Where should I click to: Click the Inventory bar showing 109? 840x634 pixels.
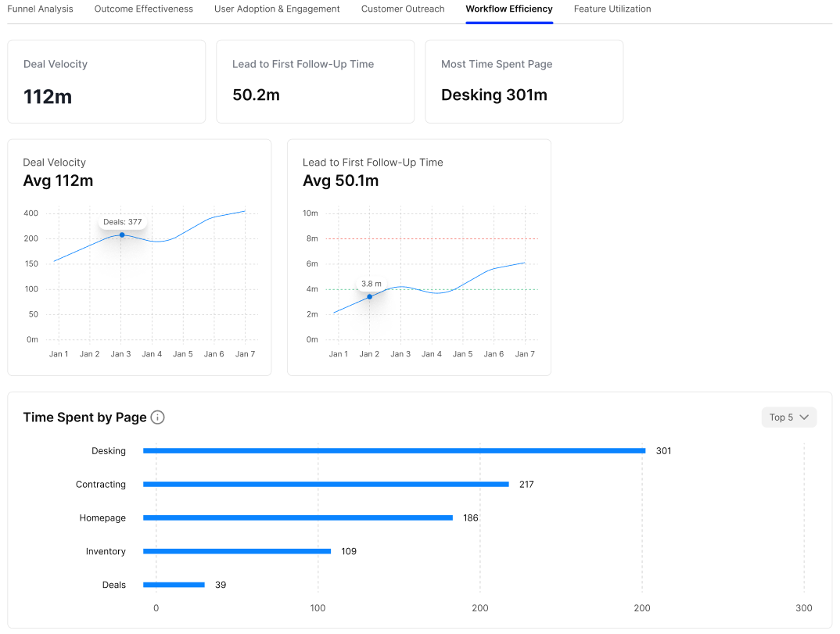coord(237,551)
